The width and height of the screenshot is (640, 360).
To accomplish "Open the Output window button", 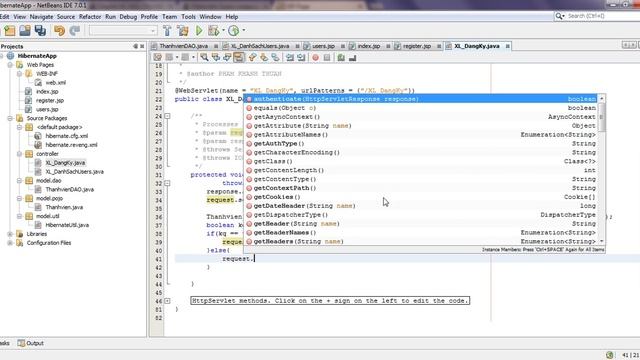I will [31, 343].
